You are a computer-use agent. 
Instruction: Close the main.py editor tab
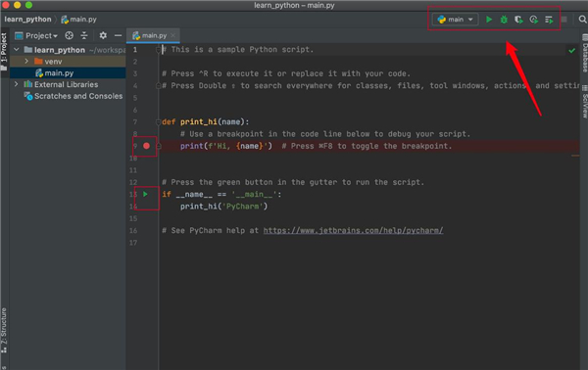(x=172, y=35)
